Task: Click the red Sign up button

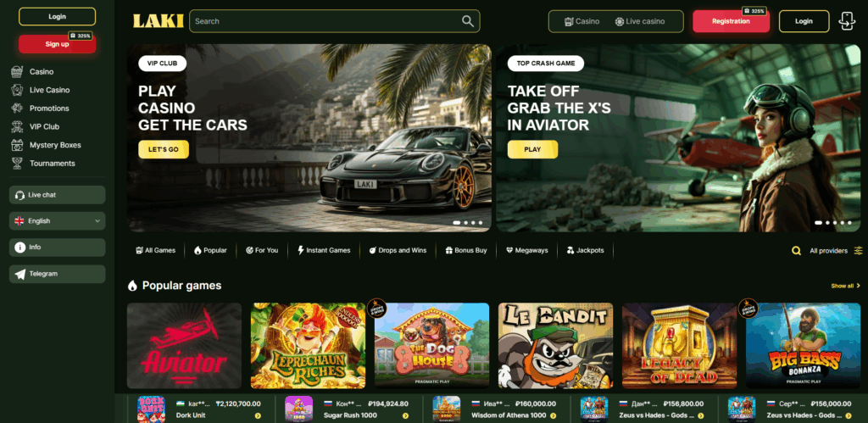Action: (x=57, y=44)
